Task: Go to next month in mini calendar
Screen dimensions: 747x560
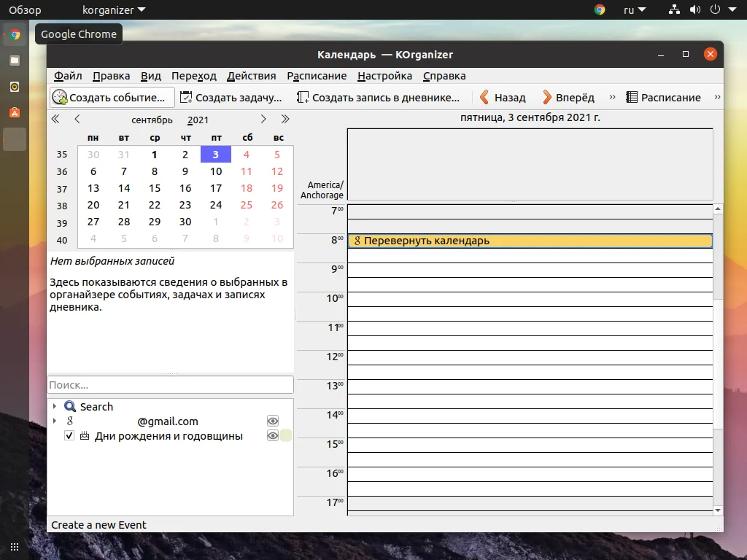Action: pos(263,119)
